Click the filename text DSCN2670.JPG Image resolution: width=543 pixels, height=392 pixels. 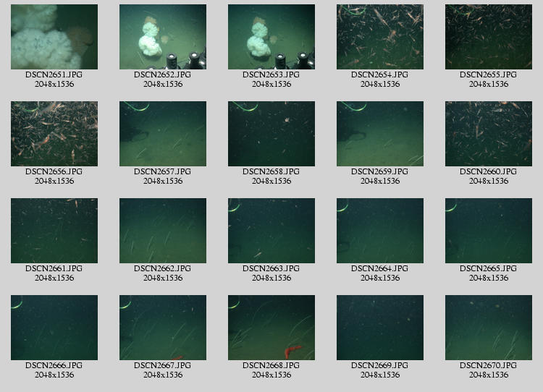(488, 365)
